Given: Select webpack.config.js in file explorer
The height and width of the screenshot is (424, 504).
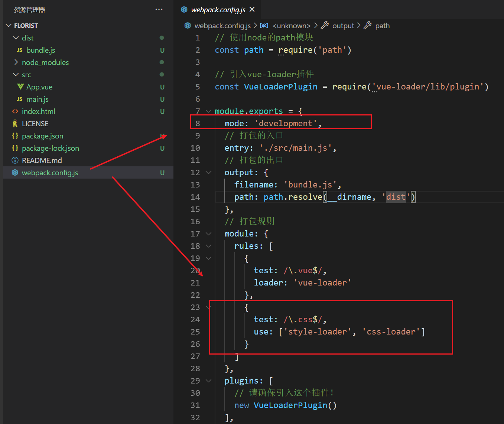Looking at the screenshot, I should tap(88, 173).
